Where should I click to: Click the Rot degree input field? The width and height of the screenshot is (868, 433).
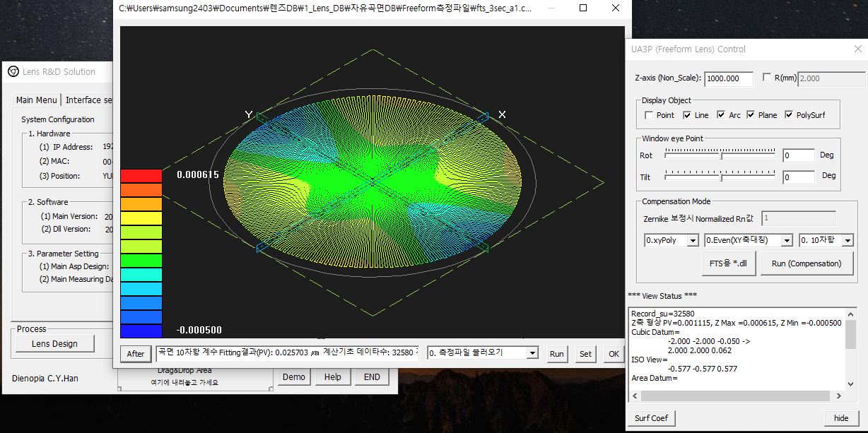pyautogui.click(x=798, y=155)
